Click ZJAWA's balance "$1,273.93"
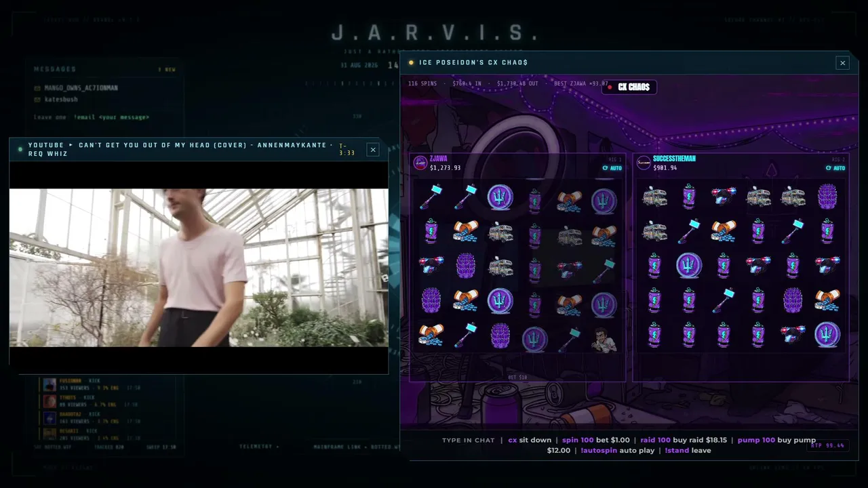This screenshot has width=868, height=488. coord(446,168)
